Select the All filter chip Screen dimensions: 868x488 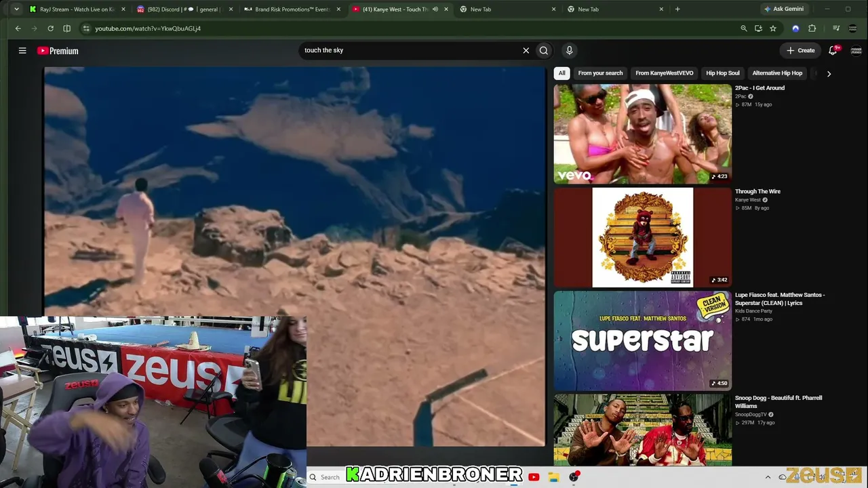coord(561,73)
